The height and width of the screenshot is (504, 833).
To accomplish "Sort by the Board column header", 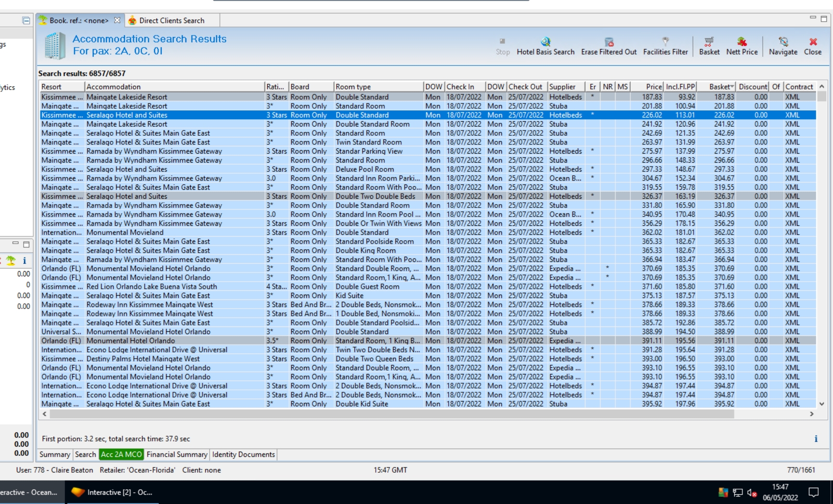I will coord(311,87).
